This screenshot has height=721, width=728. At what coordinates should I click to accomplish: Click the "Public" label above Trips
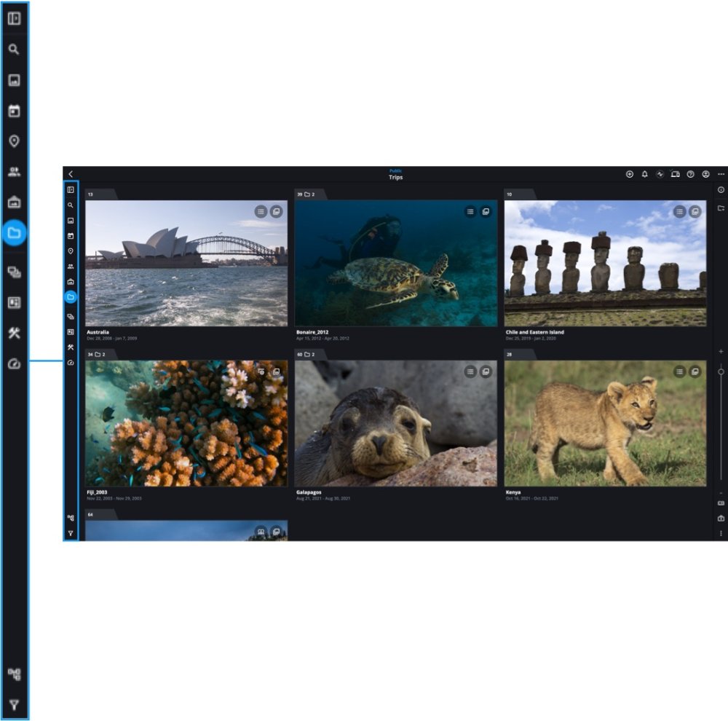[395, 171]
